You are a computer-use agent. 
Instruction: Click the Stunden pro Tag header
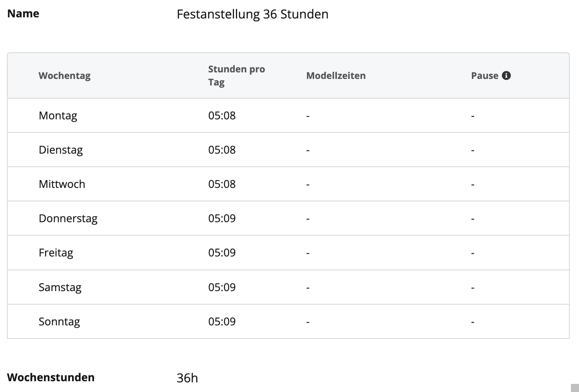236,75
